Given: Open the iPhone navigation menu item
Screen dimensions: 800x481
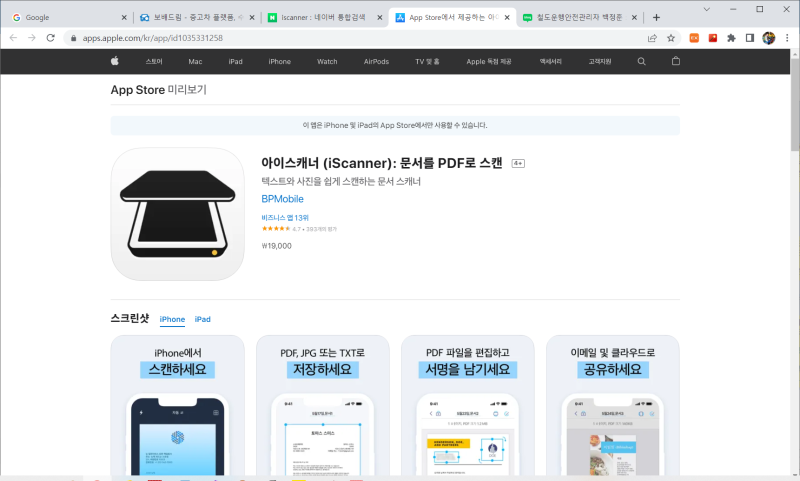Looking at the screenshot, I should [280, 61].
